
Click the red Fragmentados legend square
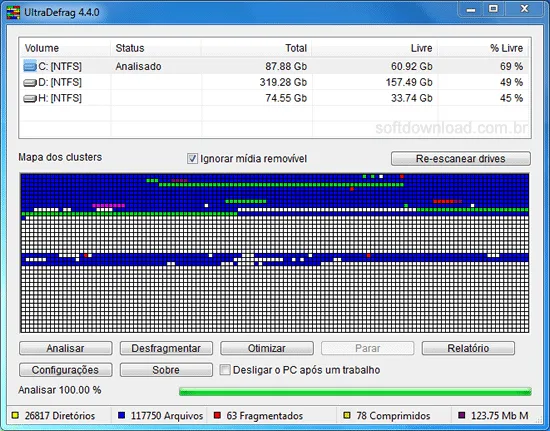[217, 416]
